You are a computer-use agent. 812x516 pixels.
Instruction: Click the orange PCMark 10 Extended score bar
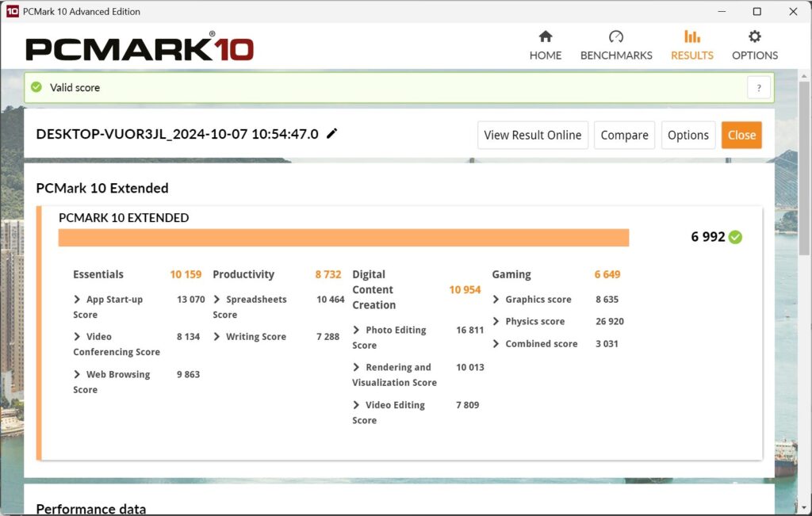(x=343, y=238)
